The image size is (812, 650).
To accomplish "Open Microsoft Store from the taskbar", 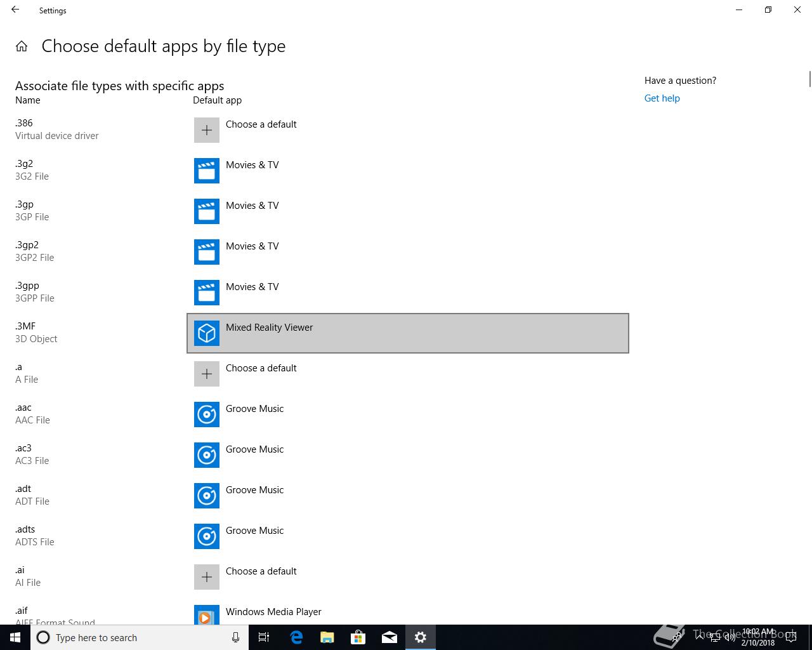I will point(358,637).
